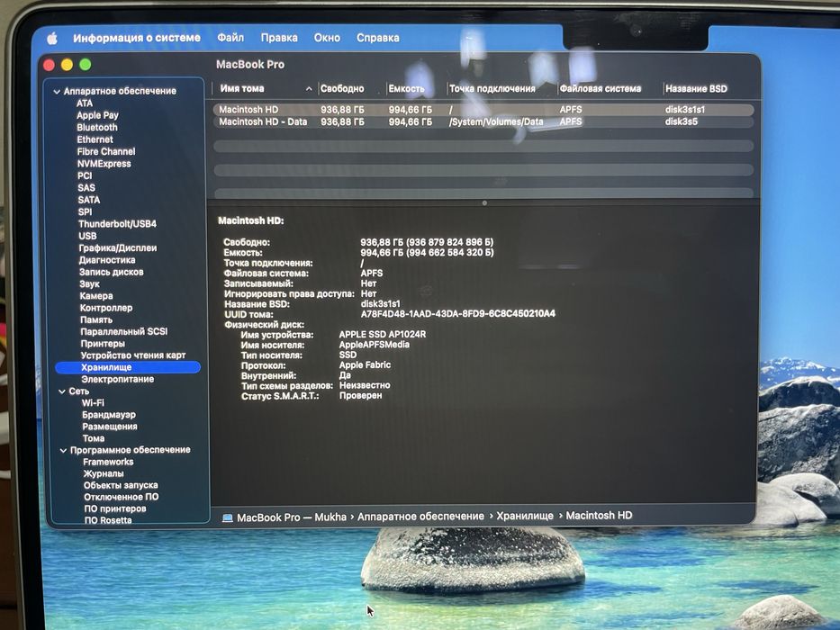Screen dimensions: 840x630
Task: Select Устройство чтения карт in the sidebar
Action: [133, 355]
